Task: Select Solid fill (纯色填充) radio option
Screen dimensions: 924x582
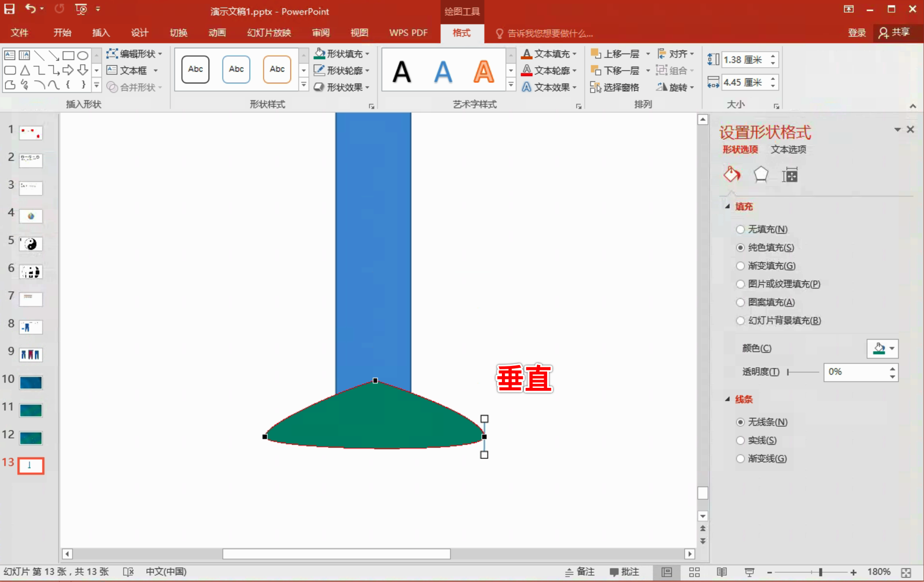Action: coord(740,248)
